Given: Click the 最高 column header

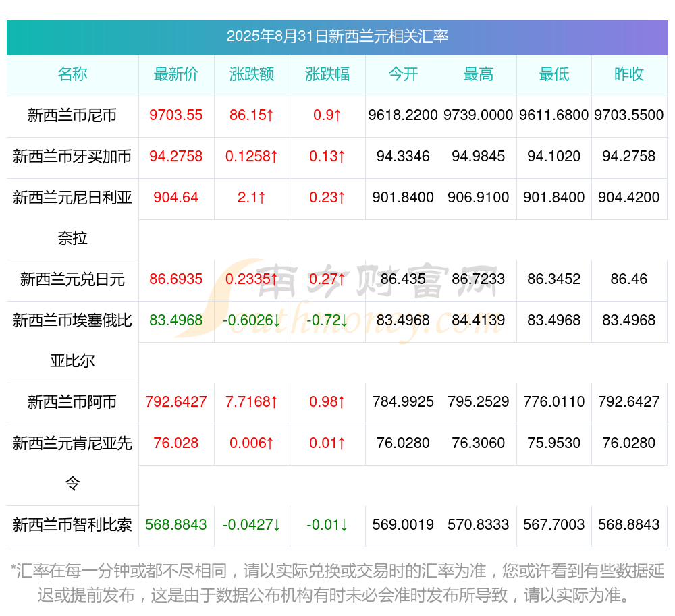Looking at the screenshot, I should (x=479, y=74).
